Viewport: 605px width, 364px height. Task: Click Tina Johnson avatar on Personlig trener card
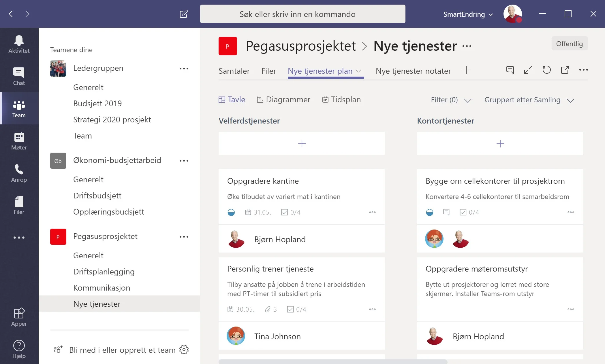coord(236,336)
